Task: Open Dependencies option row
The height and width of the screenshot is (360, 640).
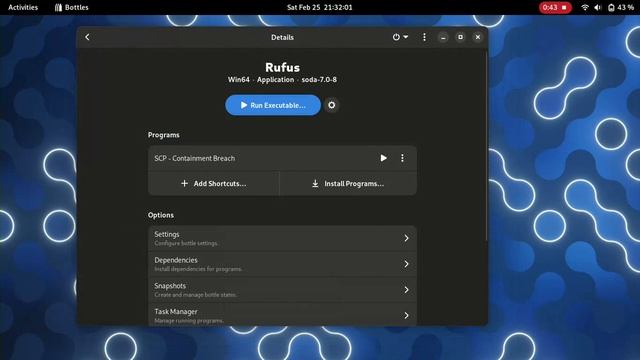Action: [282, 264]
